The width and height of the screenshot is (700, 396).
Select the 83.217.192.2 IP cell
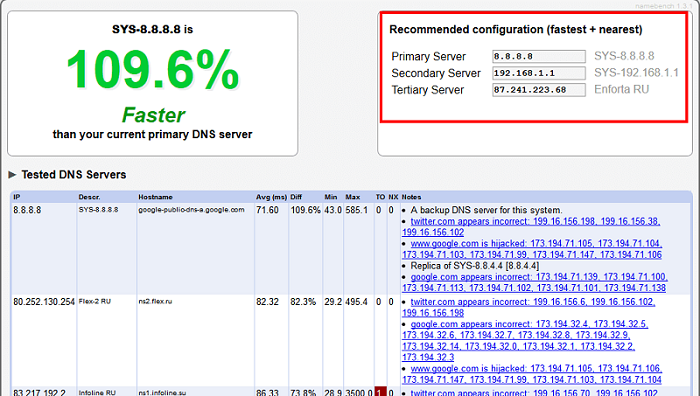[39, 392]
